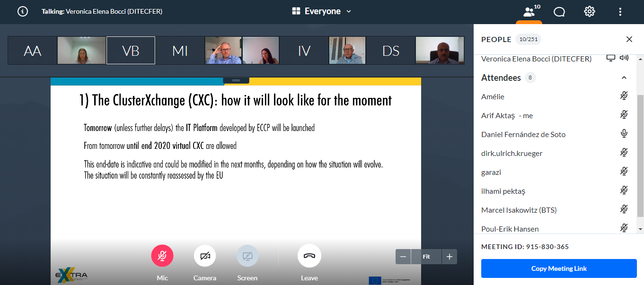
Task: Click the Talking status text in header
Action: (x=102, y=11)
